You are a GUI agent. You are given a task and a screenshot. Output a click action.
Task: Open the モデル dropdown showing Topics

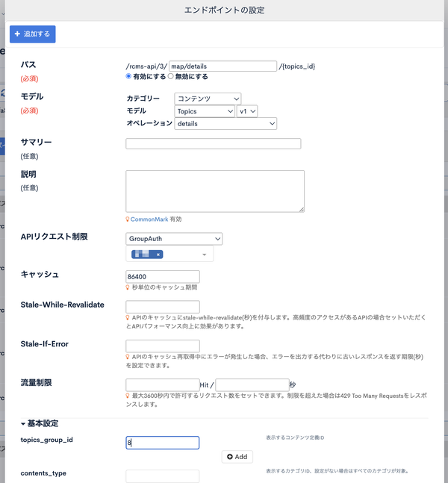pos(205,111)
